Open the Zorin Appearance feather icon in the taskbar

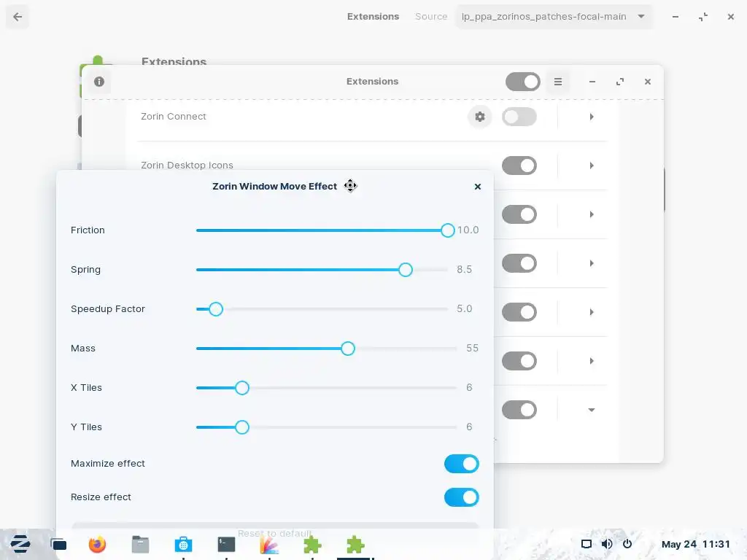[x=269, y=544]
